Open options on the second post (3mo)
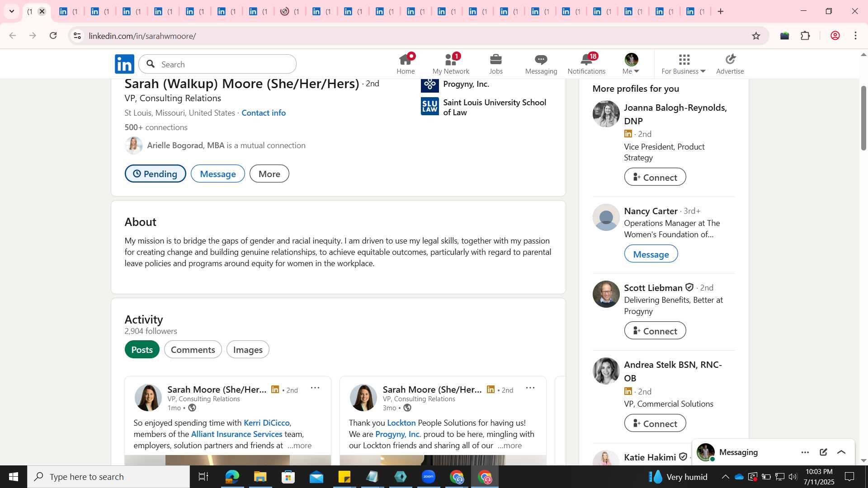The height and width of the screenshot is (488, 868). point(530,388)
